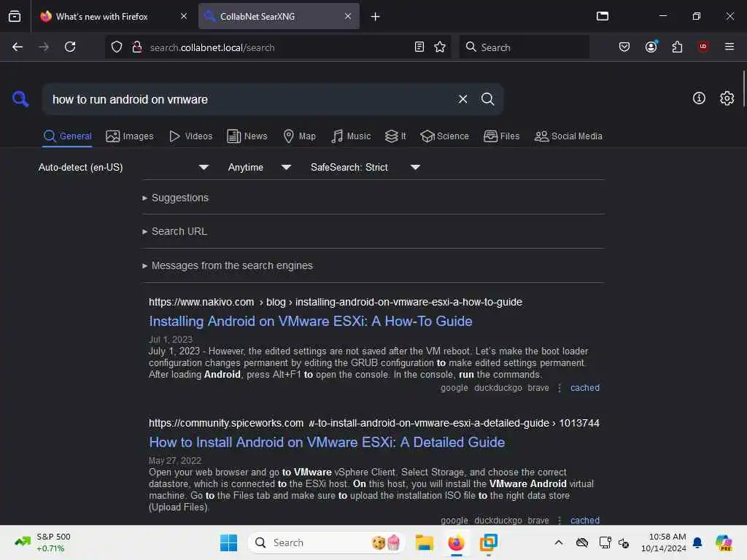
Task: Open Auto-detect (en-US) language dropdown
Action: click(123, 167)
